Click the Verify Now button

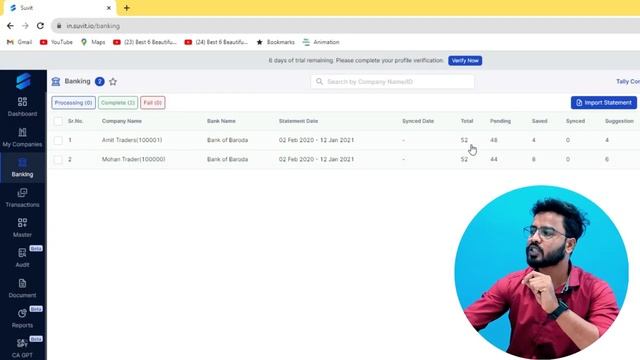(465, 60)
